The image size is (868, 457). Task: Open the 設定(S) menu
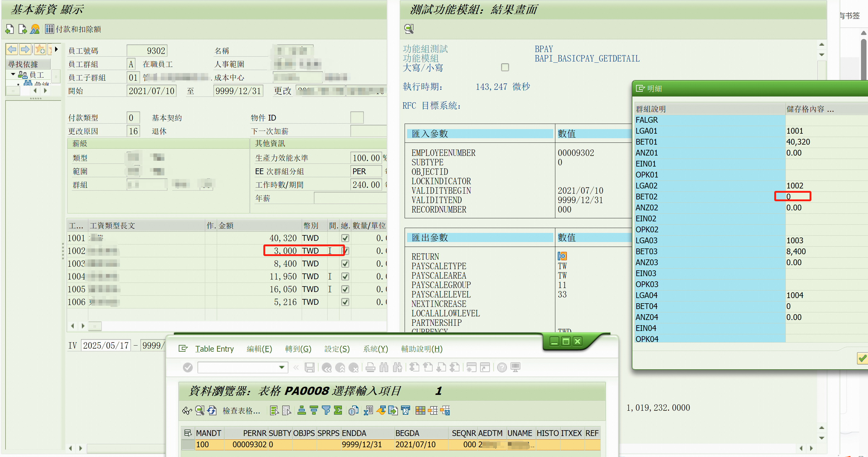[x=337, y=349]
